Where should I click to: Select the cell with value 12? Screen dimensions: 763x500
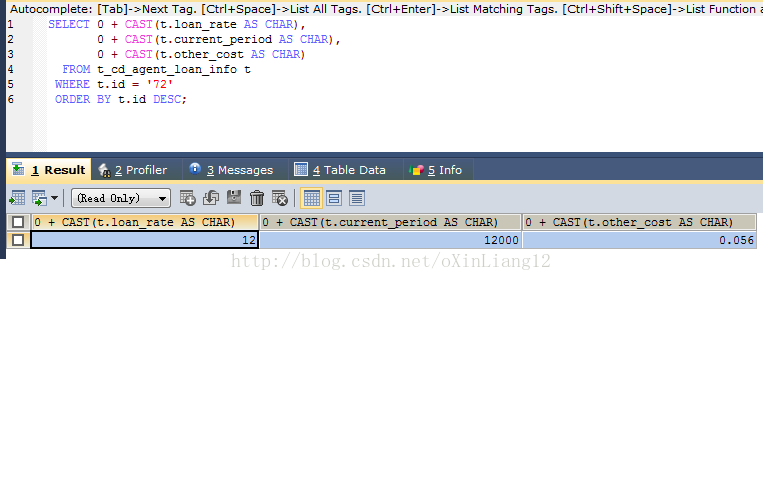(x=145, y=240)
